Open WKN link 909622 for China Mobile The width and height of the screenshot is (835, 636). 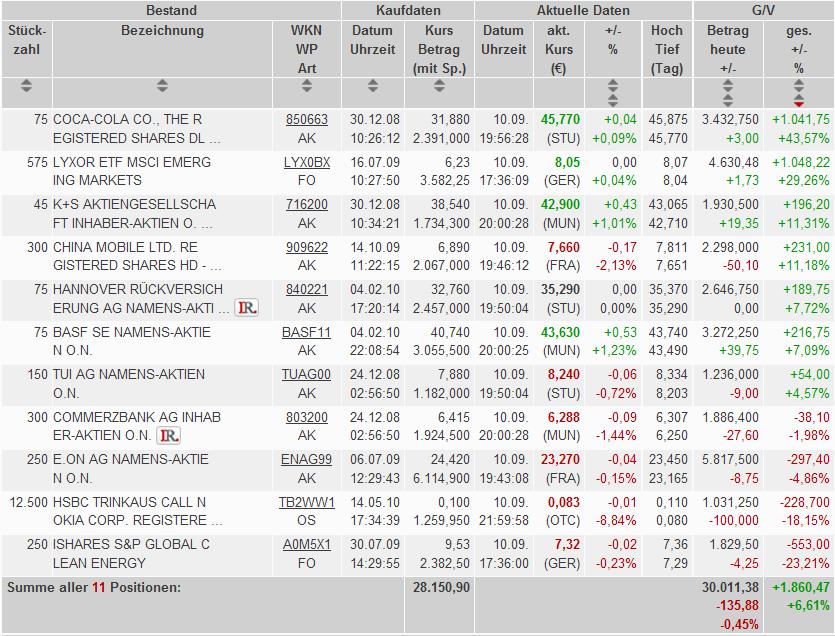307,247
